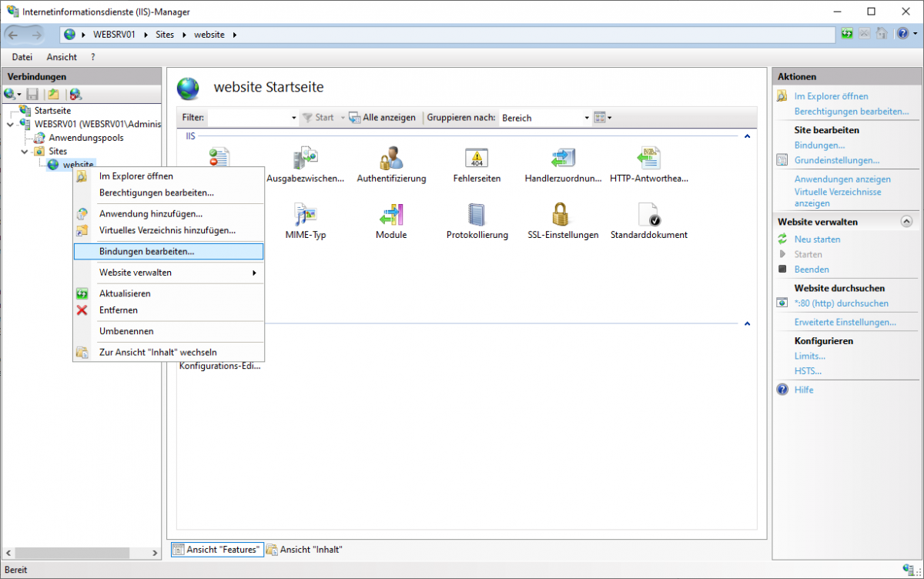
Task: Click the Erweiterte Einstellungen link
Action: coord(845,322)
